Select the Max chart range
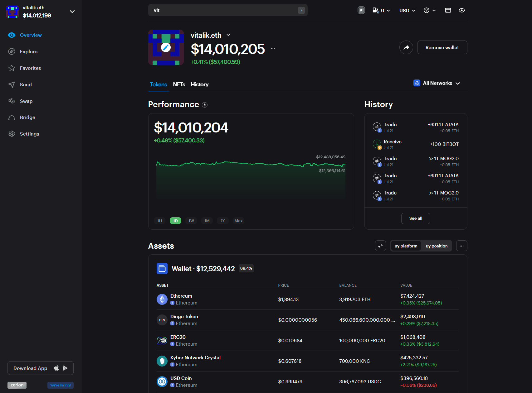Image resolution: width=532 pixels, height=393 pixels. (x=239, y=221)
